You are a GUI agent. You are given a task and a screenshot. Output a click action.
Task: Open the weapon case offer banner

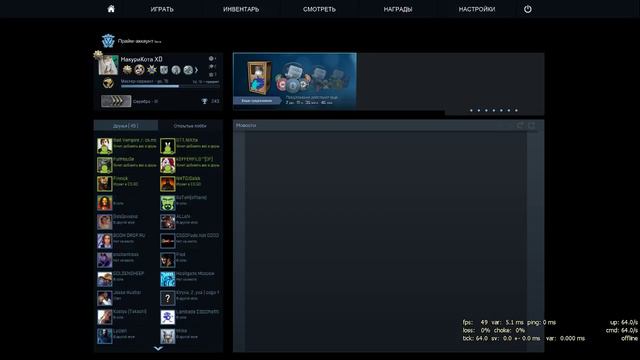[295, 80]
